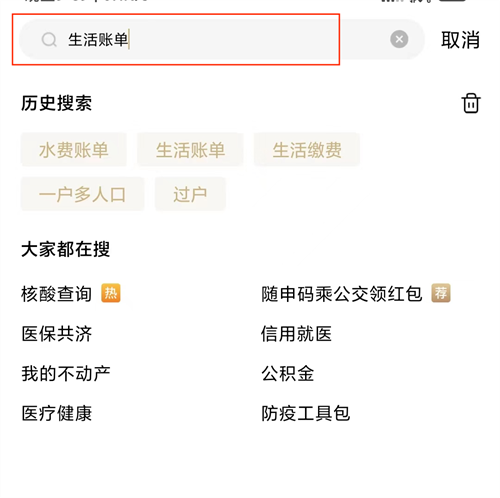Tap the 过户 history tag
The width and height of the screenshot is (500, 498).
[x=190, y=194]
